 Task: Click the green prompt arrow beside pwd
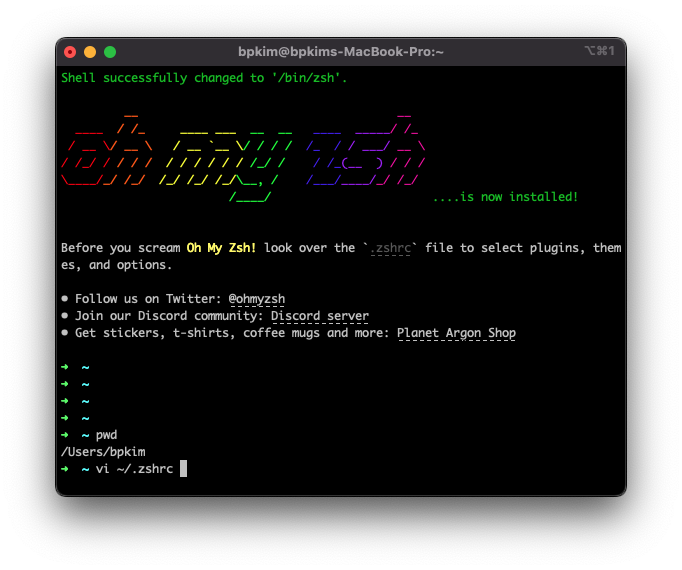click(x=65, y=435)
